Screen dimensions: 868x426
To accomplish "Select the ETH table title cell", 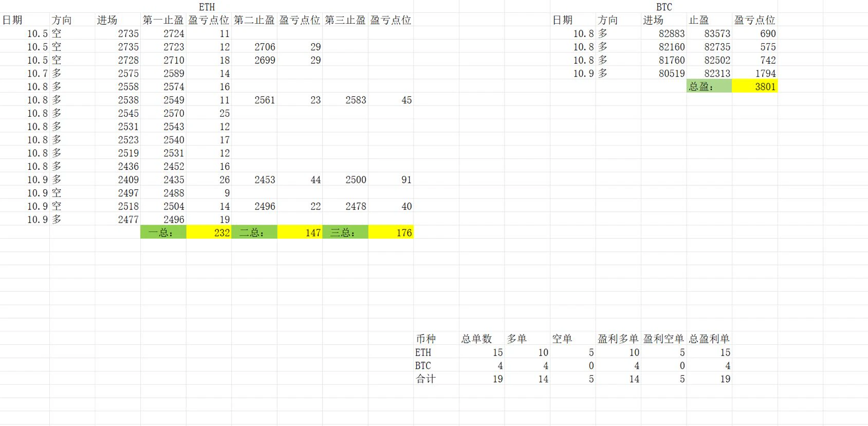I will coord(207,7).
